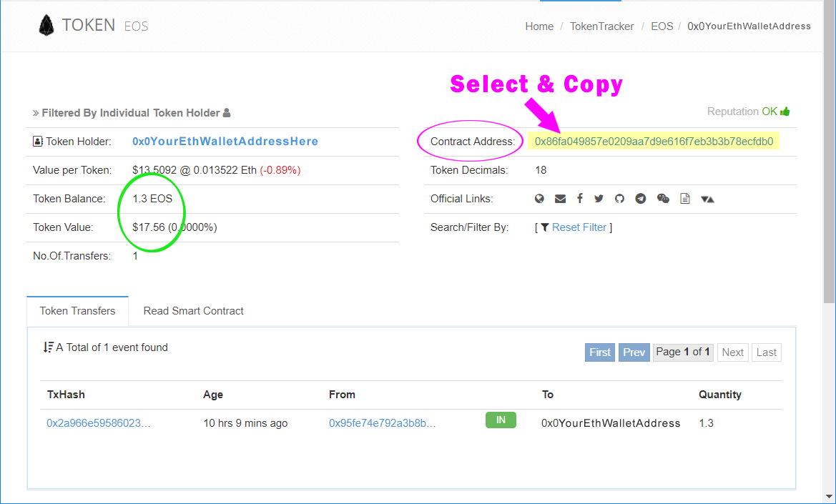Click the 1.3 EOS token balance value
Image resolution: width=836 pixels, height=504 pixels.
point(152,199)
